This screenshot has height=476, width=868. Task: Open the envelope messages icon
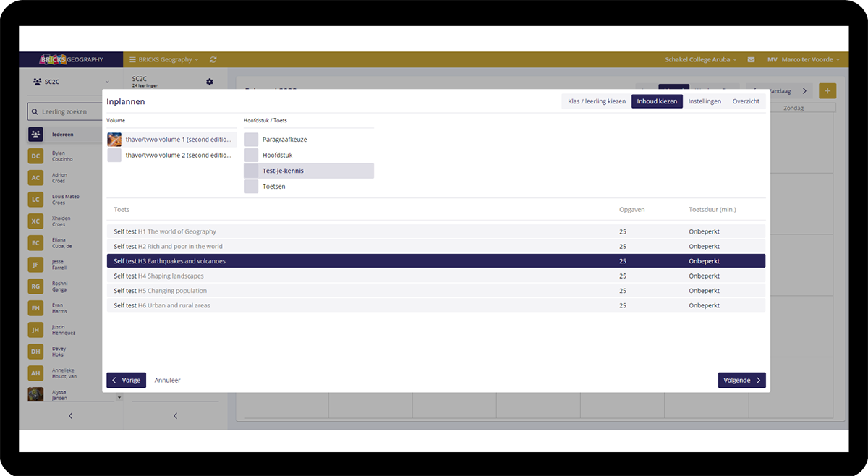click(751, 60)
